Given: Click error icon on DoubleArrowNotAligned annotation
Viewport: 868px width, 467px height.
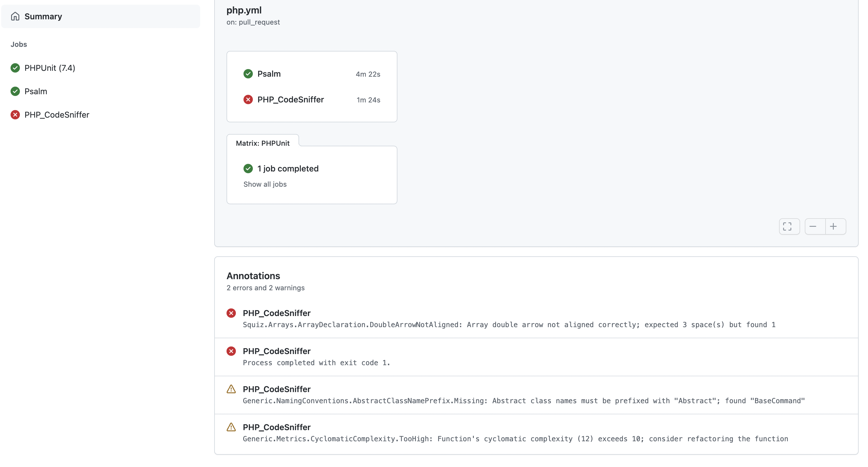Looking at the screenshot, I should coord(231,313).
